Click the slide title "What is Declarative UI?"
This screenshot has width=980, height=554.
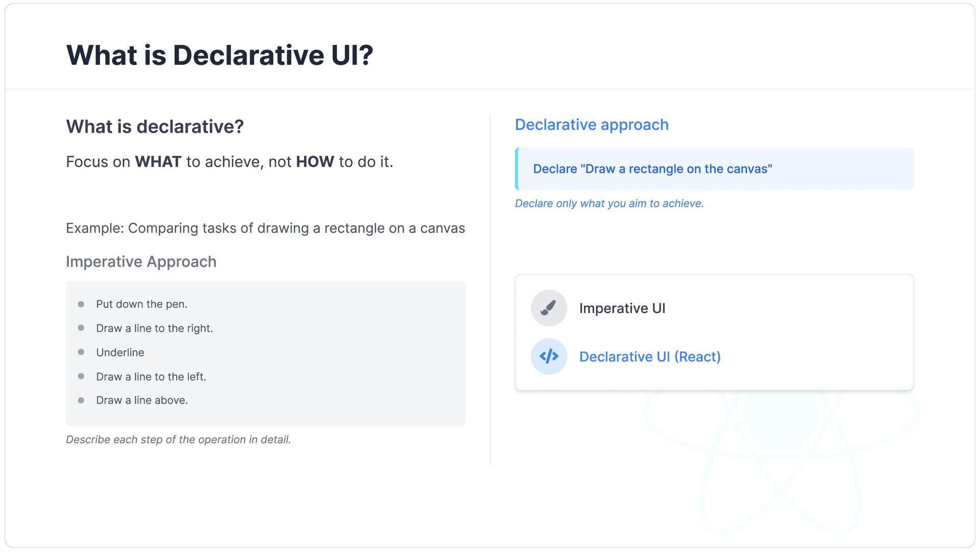point(219,55)
